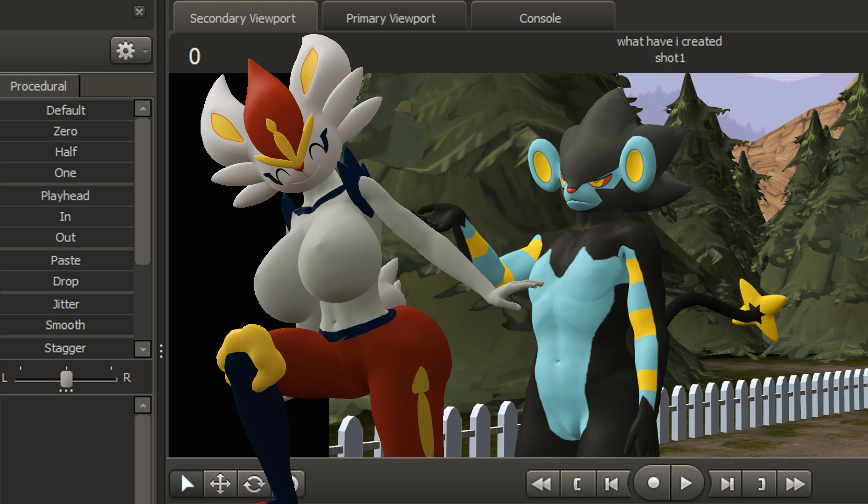Select the Procedural tab

pos(39,86)
